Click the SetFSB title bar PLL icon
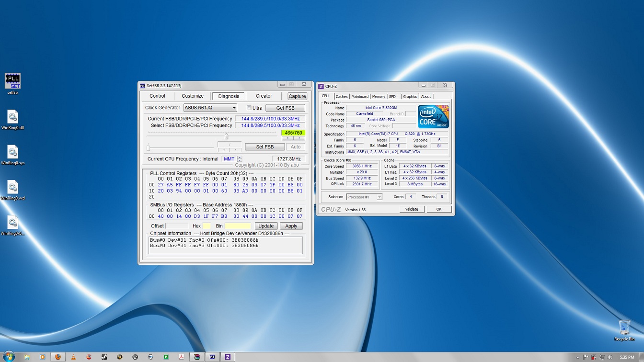 142,86
